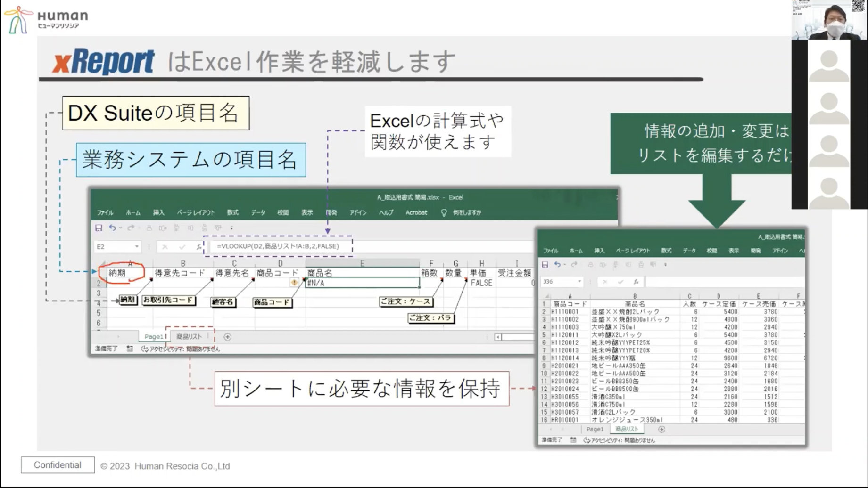The height and width of the screenshot is (488, 868).
Task: Click Redo arrow in the E2 Excel window
Action: [x=130, y=228]
